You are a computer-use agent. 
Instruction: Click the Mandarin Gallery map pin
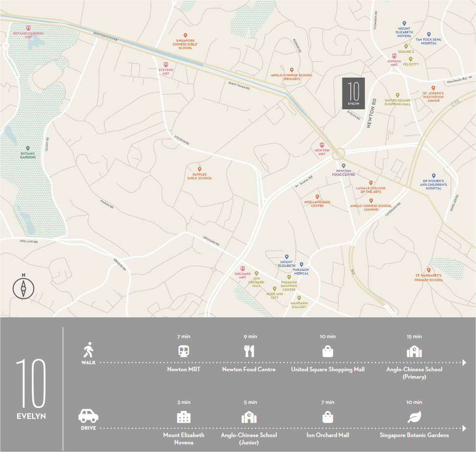299,298
